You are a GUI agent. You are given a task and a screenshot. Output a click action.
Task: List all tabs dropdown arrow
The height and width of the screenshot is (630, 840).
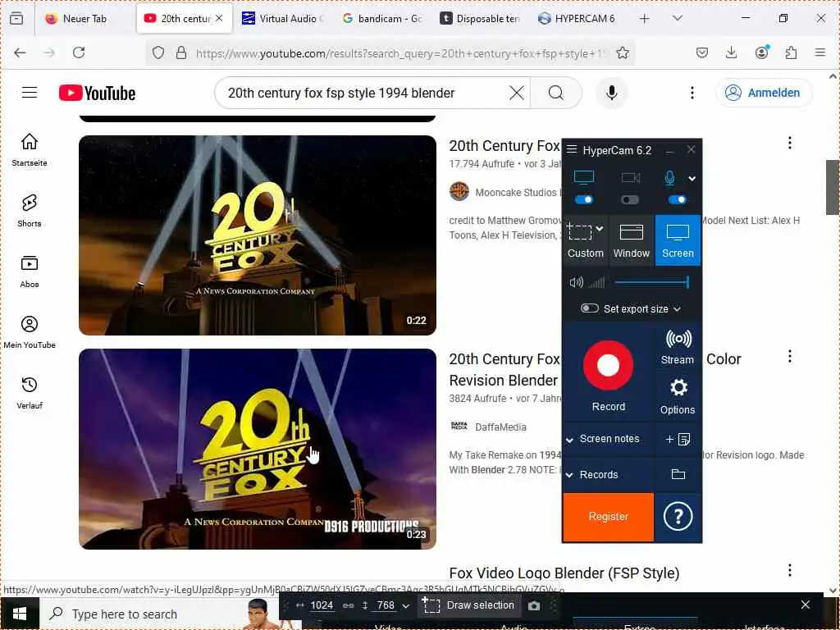(x=678, y=18)
